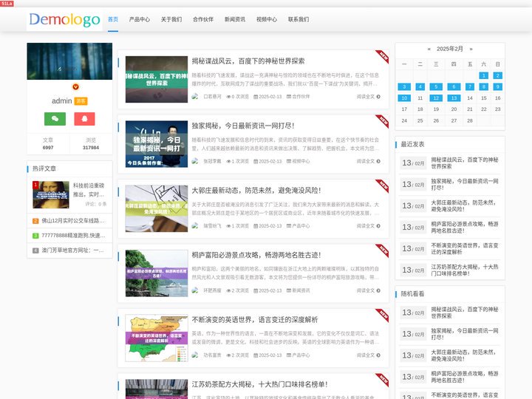Open 新闻资讯 navigation item
This screenshot has width=532, height=399.
click(235, 19)
